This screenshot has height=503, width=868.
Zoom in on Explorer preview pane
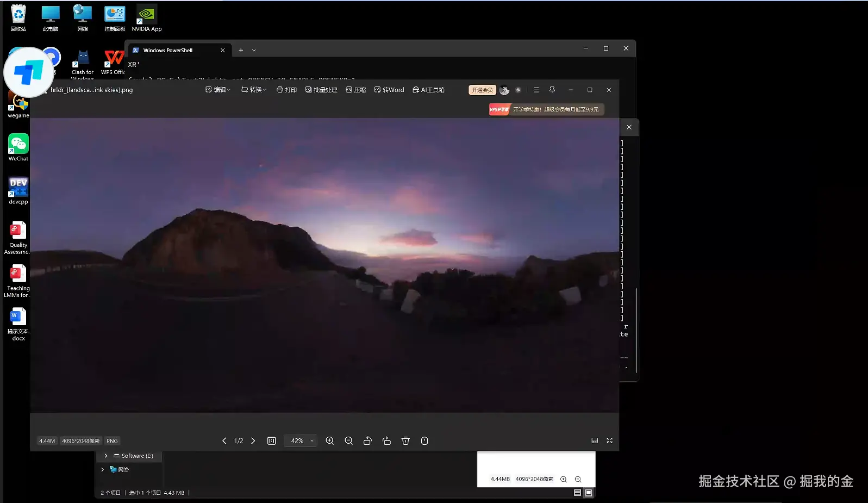click(564, 479)
